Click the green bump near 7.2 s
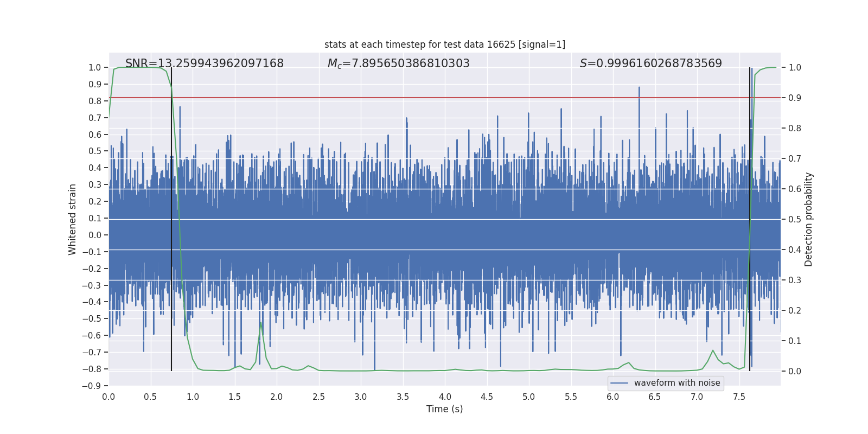The image size is (868, 434). [713, 351]
